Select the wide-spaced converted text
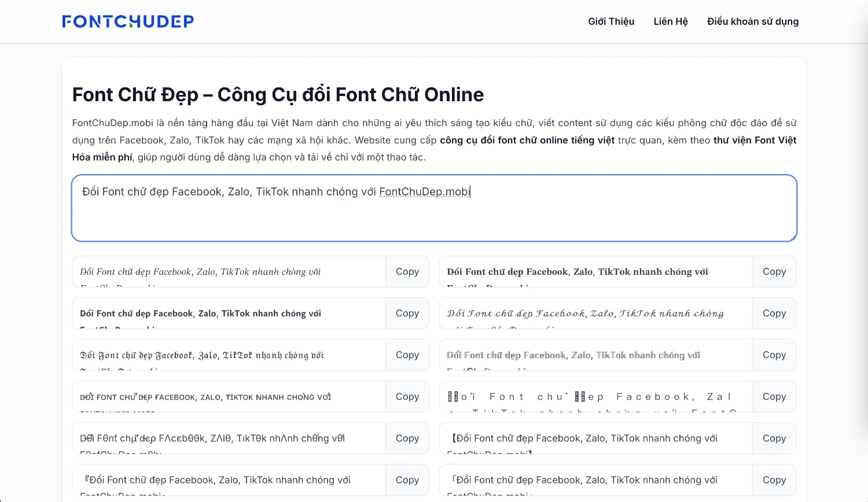868x502 pixels. pos(596,397)
